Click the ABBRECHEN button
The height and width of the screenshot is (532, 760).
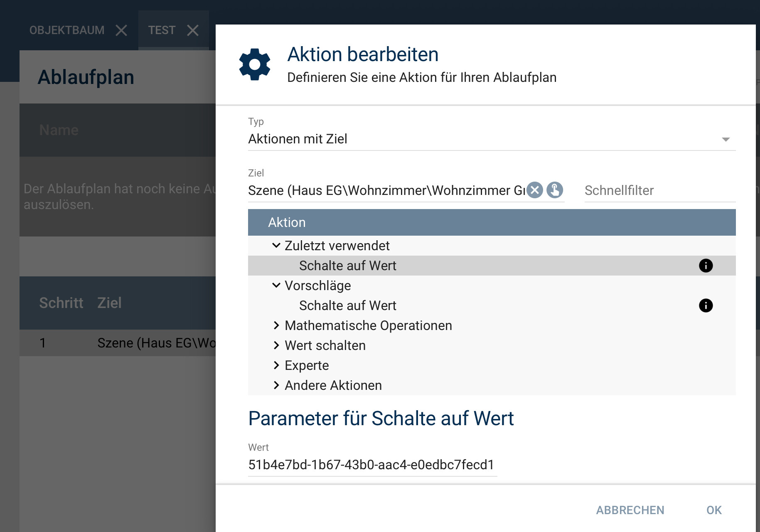click(x=630, y=510)
